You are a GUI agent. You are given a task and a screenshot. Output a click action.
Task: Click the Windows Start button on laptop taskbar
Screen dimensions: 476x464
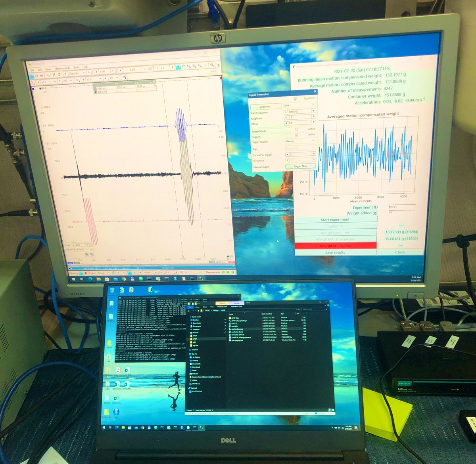(104, 428)
